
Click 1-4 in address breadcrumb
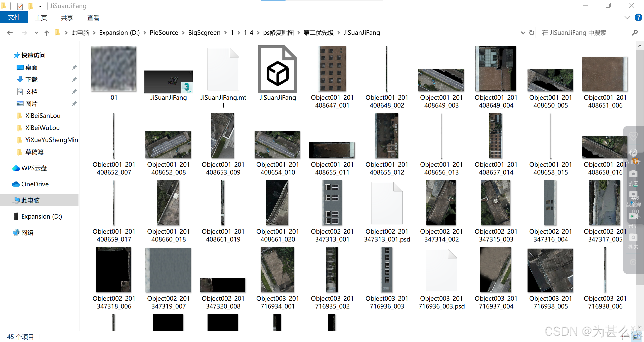point(249,33)
